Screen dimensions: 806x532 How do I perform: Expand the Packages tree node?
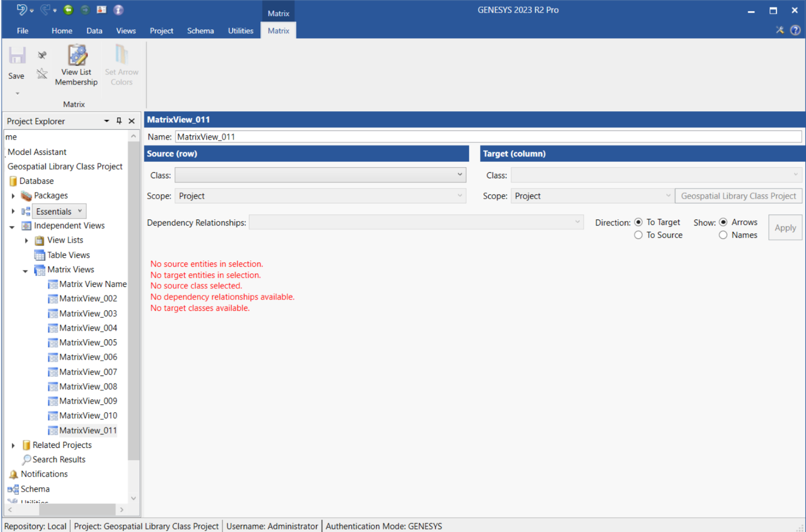pyautogui.click(x=13, y=196)
